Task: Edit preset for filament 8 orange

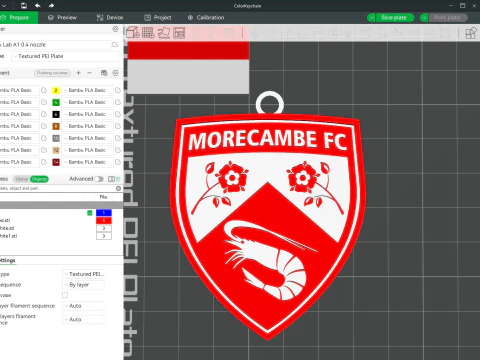Action: [x=118, y=126]
